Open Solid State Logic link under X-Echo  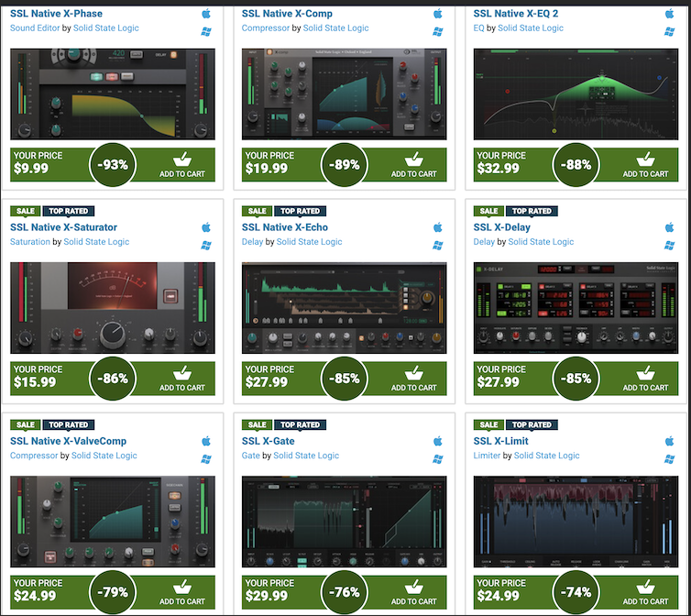pos(309,242)
